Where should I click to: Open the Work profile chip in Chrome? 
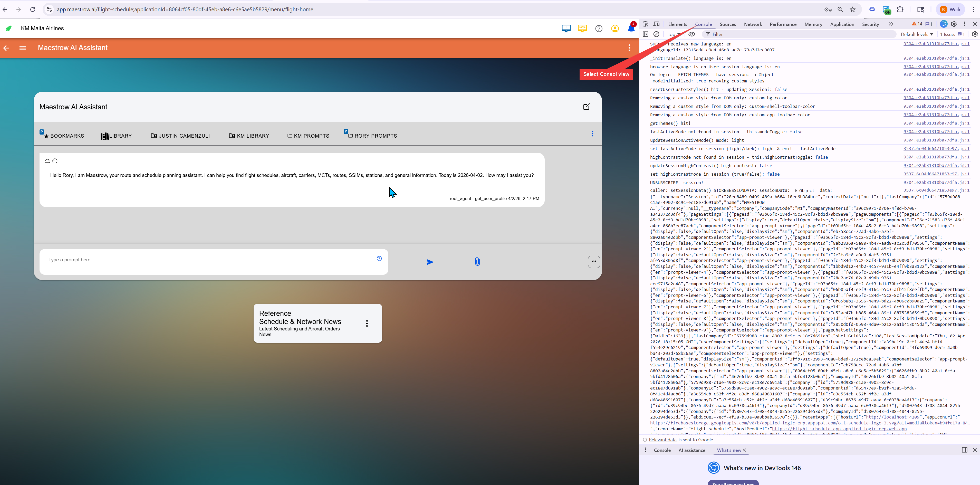click(x=950, y=9)
